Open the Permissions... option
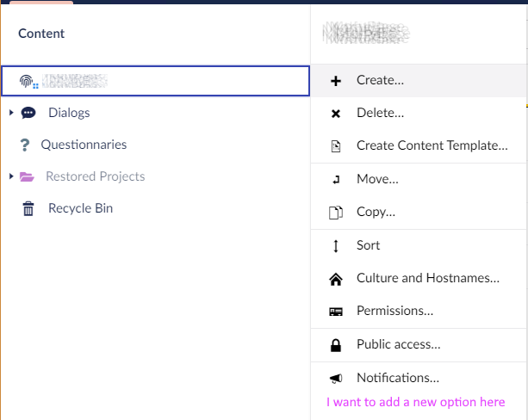The image size is (528, 420). point(419,311)
